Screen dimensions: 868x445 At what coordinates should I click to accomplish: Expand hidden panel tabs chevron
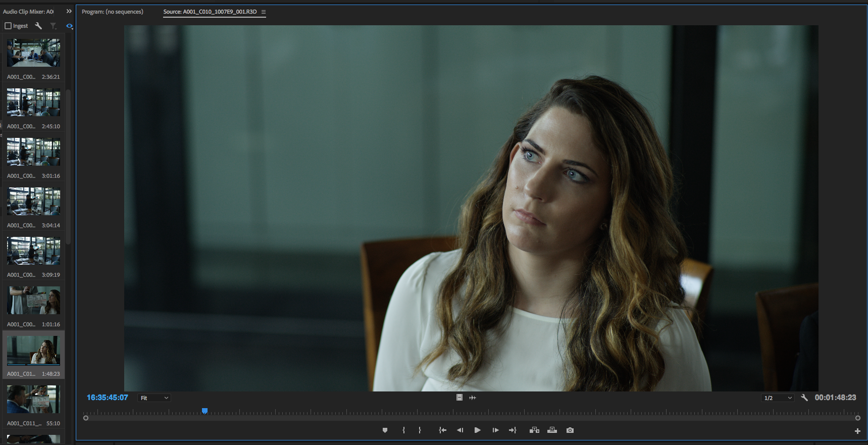click(x=69, y=11)
